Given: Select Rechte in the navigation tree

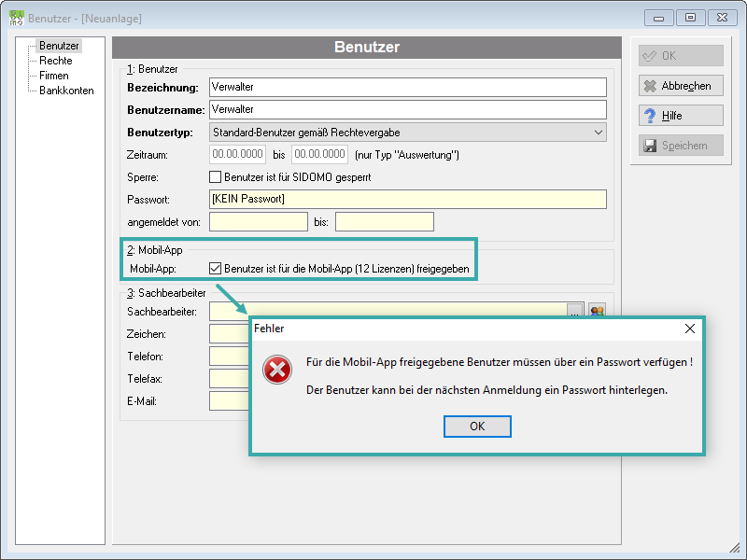Looking at the screenshot, I should click(56, 61).
